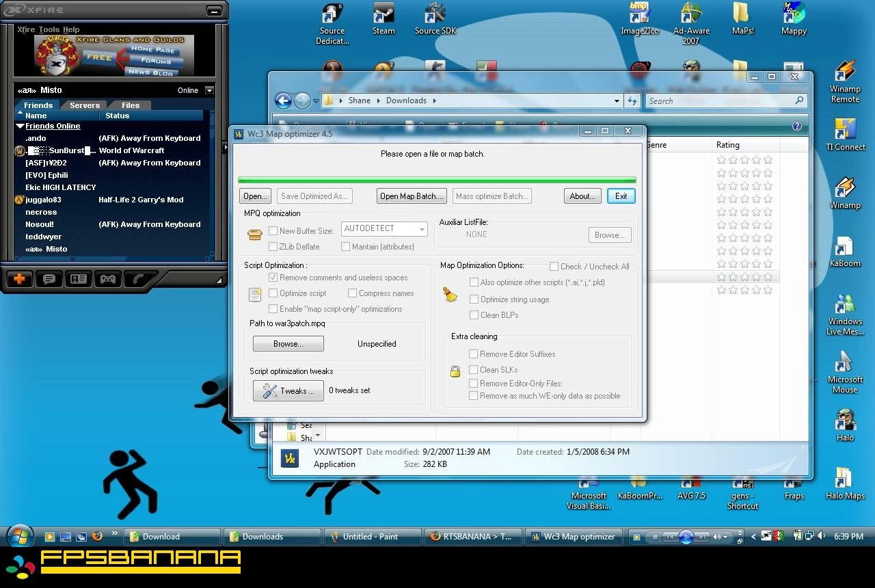875x588 pixels.
Task: Enable the Clean BLPs checkbox
Action: 474,315
